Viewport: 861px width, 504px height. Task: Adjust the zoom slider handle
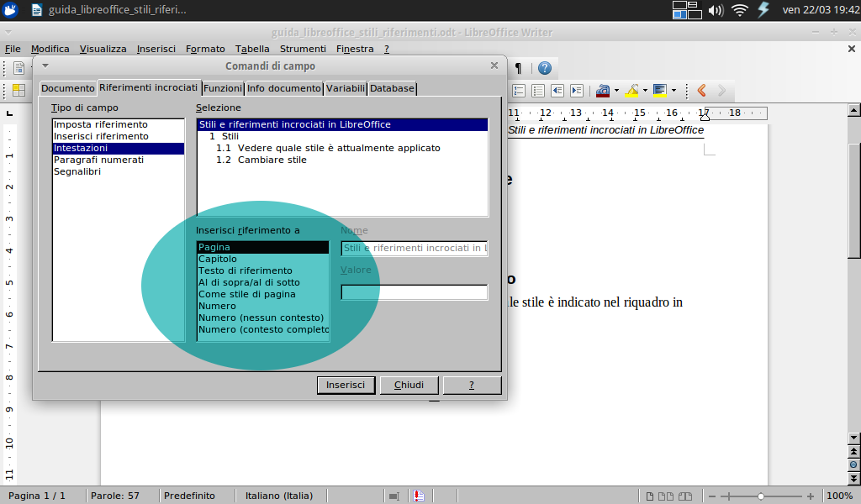click(x=760, y=496)
